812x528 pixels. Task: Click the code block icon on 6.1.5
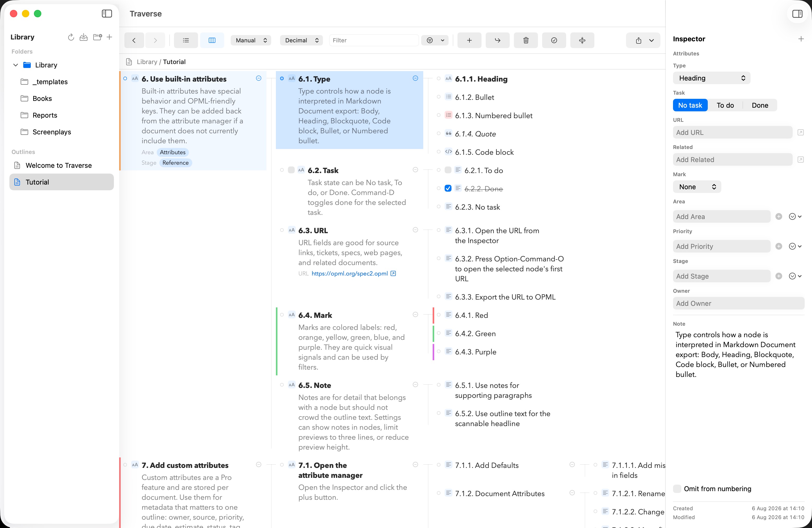pyautogui.click(x=449, y=152)
